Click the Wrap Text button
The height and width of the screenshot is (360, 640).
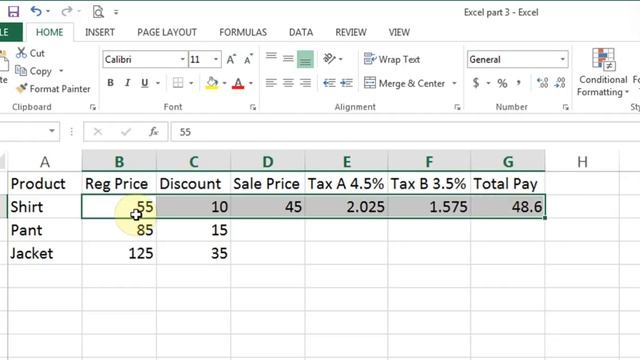click(x=392, y=59)
